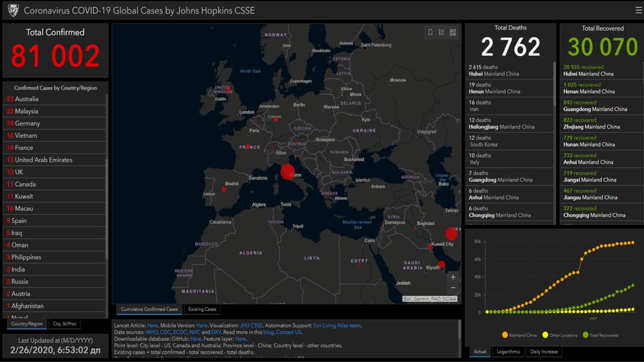Open the basemap gallery grid icon
Viewport: 644px width, 362px height.
tap(453, 32)
